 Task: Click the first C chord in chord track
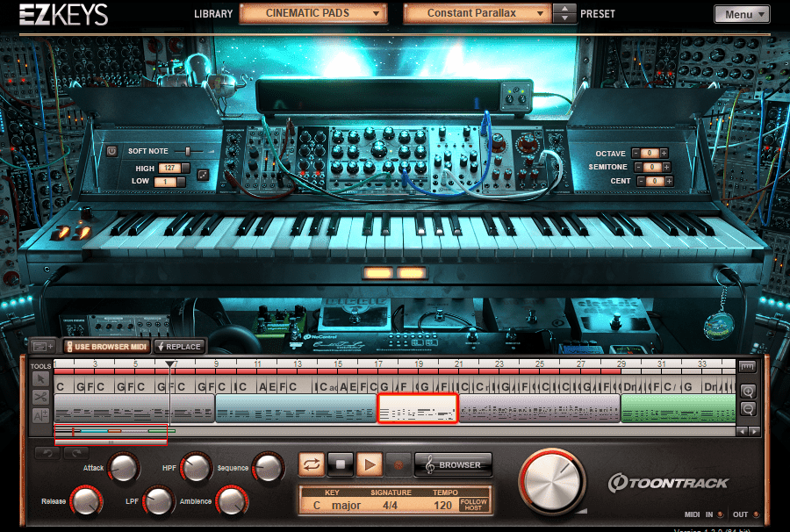click(61, 387)
